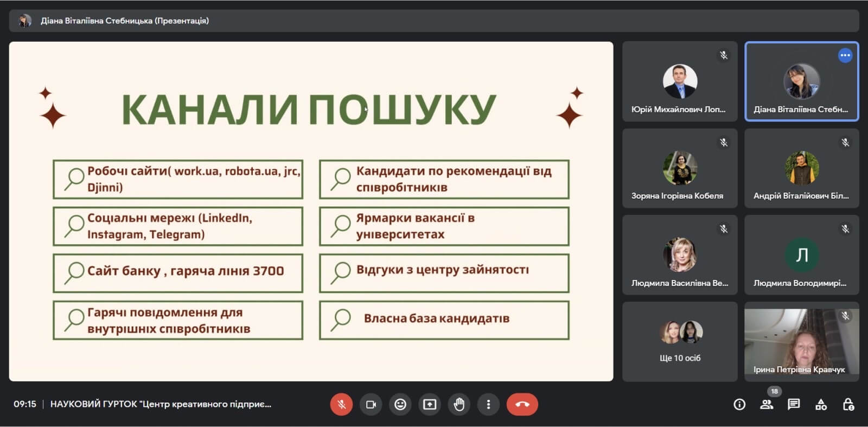Select Ірина Петрівна Кравчук video tile

[x=801, y=342]
